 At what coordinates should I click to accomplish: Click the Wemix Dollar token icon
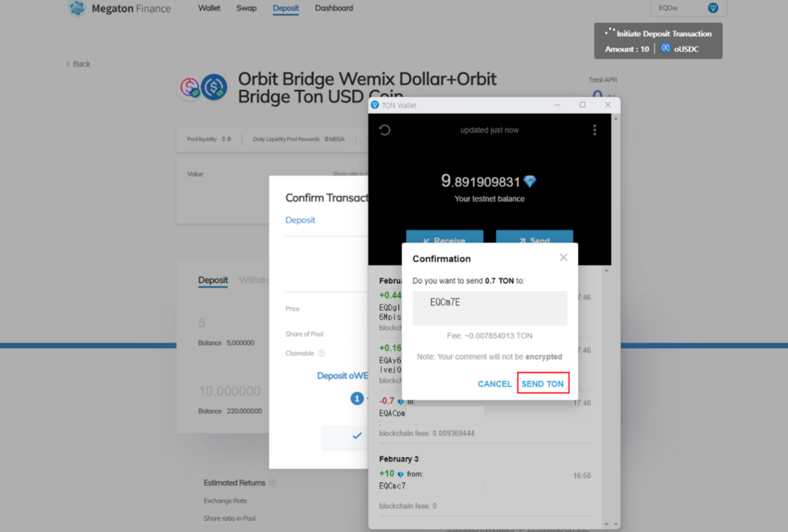point(190,88)
